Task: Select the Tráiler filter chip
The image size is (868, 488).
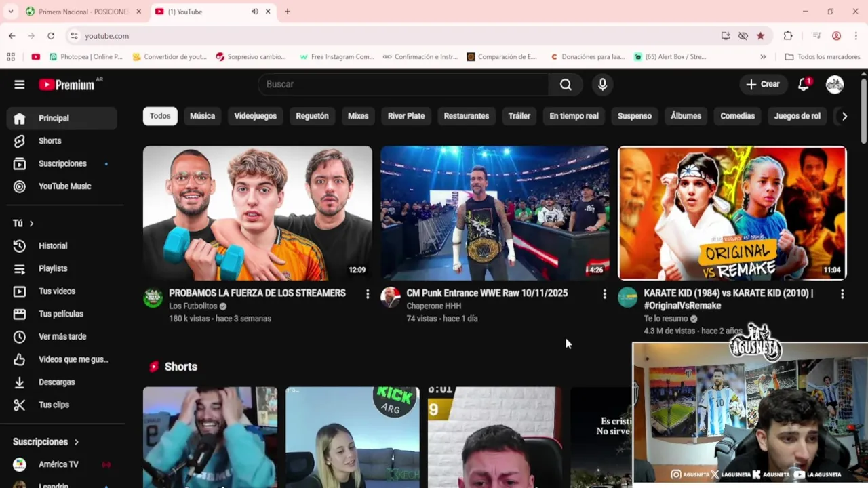Action: coord(519,116)
